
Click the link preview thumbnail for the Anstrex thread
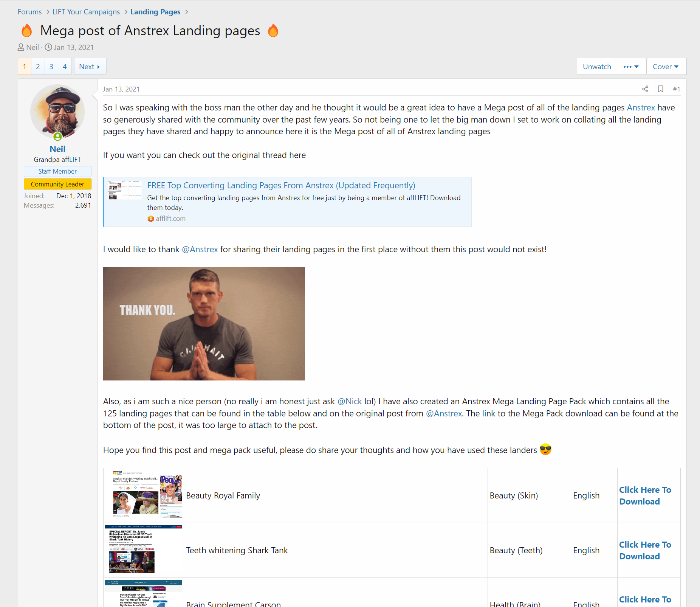coord(125,190)
